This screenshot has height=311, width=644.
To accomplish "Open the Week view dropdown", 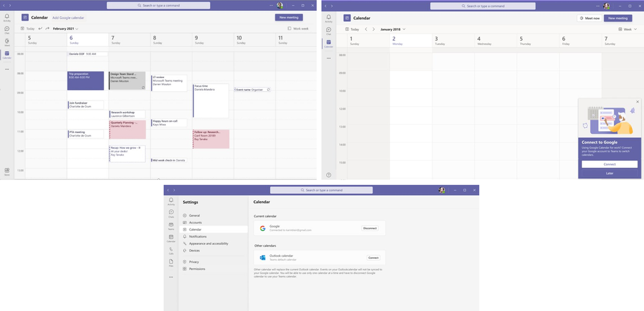I will 627,29.
